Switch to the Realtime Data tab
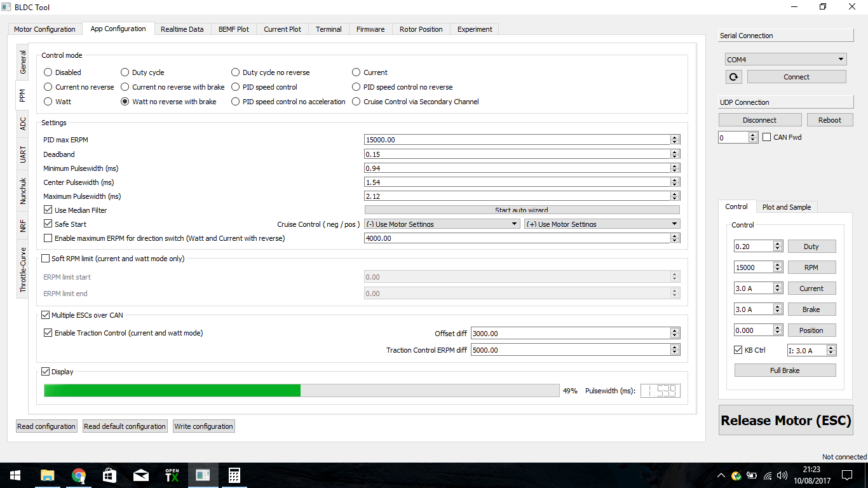Image resolution: width=868 pixels, height=488 pixels. point(182,29)
